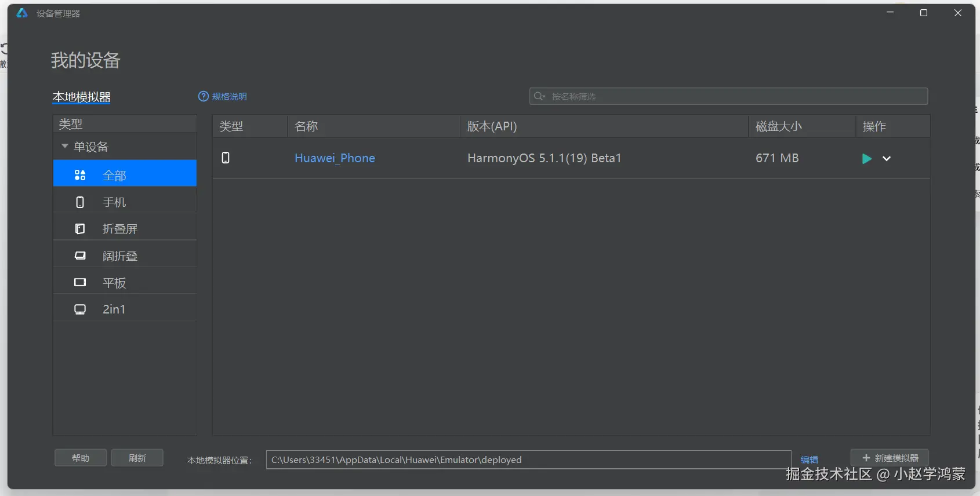Sort by 磁盘大小 column header

point(802,126)
